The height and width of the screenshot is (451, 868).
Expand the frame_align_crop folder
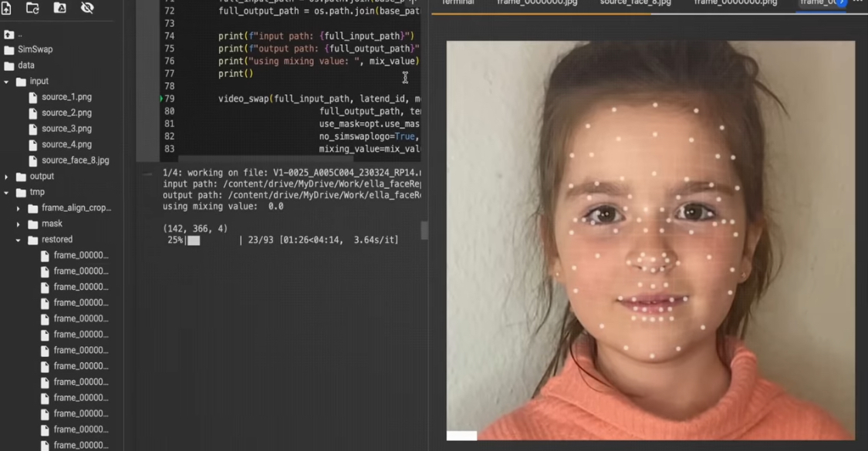19,208
